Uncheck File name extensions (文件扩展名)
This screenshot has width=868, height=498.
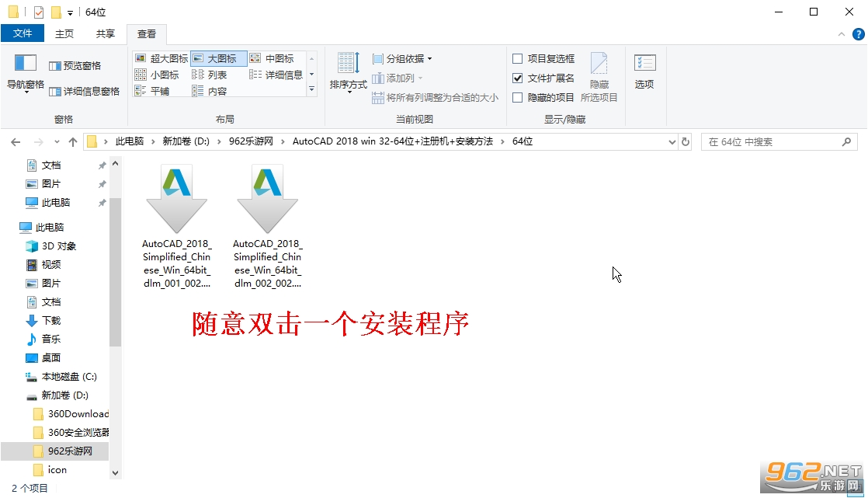point(518,78)
